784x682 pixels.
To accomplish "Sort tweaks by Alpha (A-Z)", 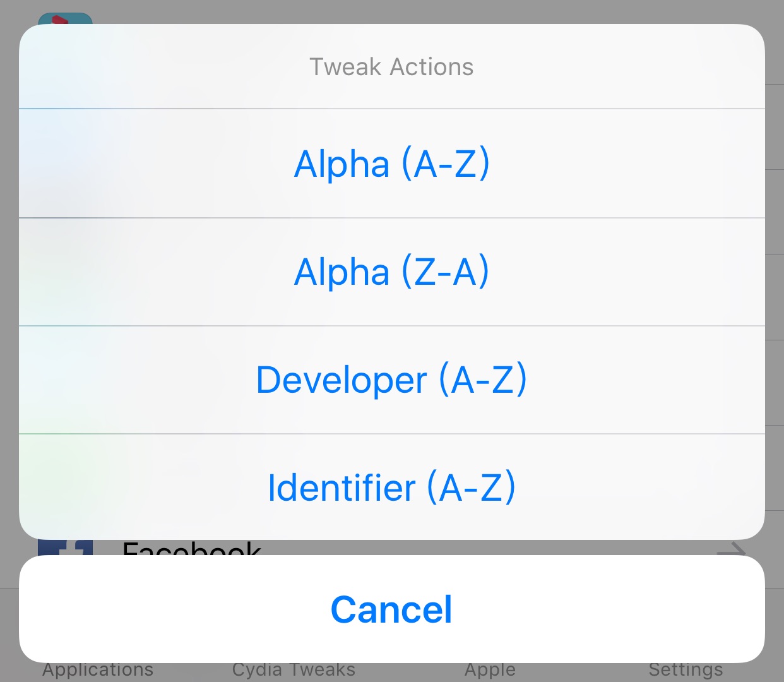I will (392, 164).
